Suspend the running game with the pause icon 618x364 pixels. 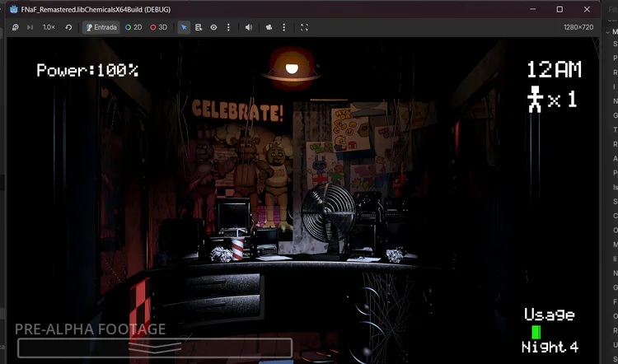tap(16, 27)
